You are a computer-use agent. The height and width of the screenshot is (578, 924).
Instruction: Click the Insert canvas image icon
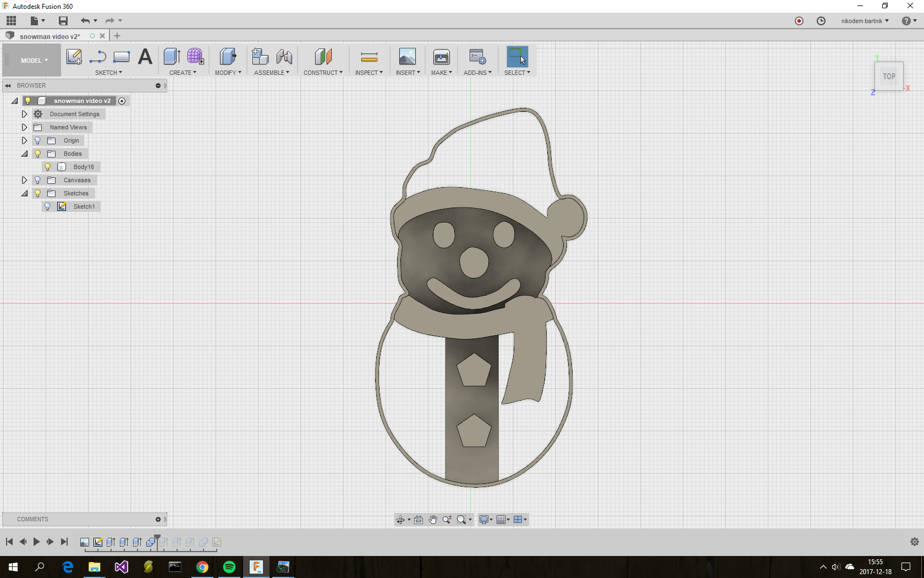point(407,57)
